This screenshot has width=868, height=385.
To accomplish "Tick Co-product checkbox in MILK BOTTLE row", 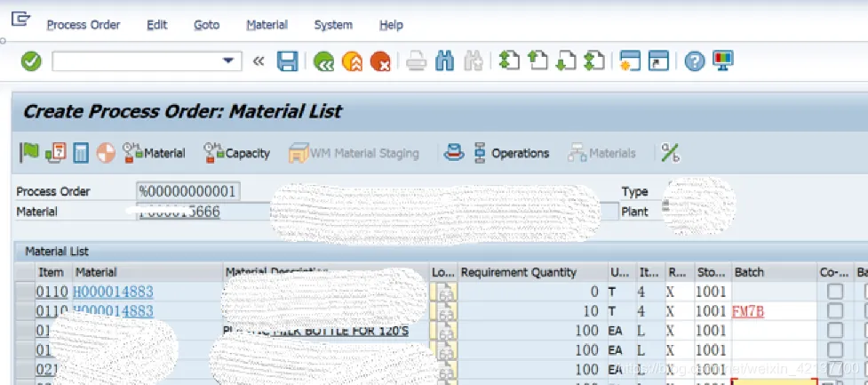I will click(835, 330).
